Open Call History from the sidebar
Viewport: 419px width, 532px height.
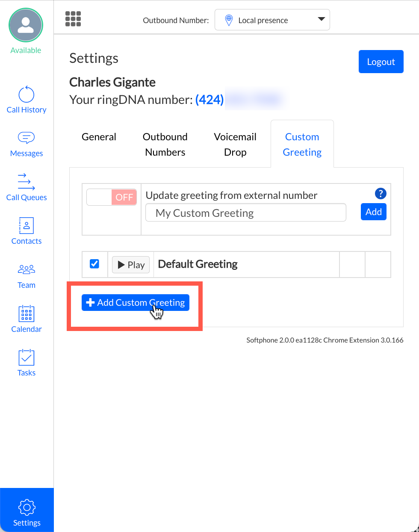[x=27, y=100]
